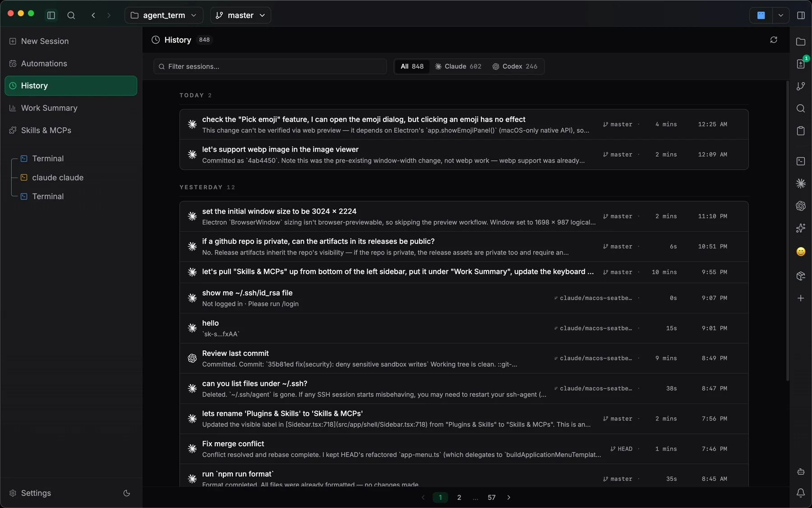Open the Fix merge conflict session
The image size is (812, 508).
(x=464, y=449)
